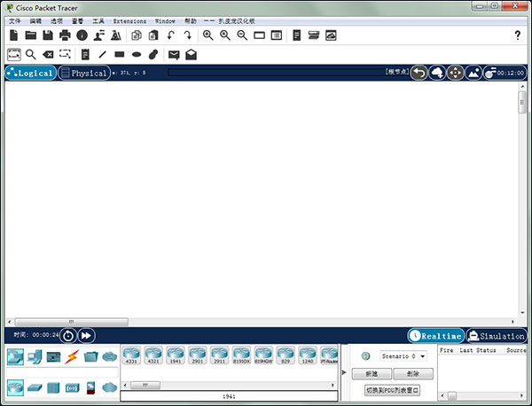Select the Inspect magnifier tool

tap(31, 55)
